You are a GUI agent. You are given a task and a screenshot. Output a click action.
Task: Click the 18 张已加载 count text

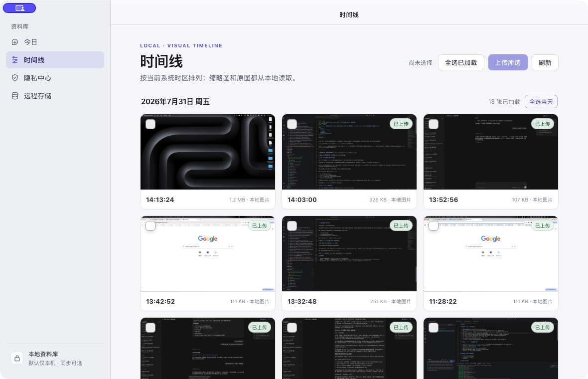point(504,102)
